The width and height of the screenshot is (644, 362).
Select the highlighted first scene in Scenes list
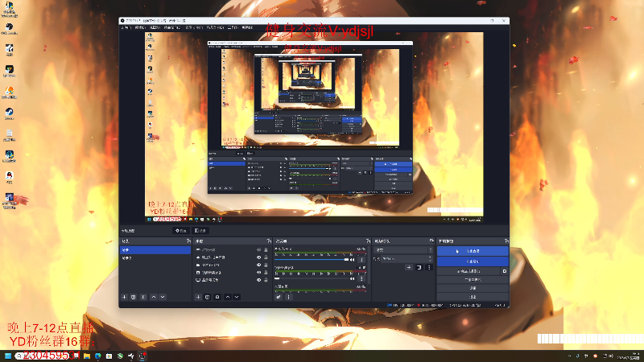point(155,250)
